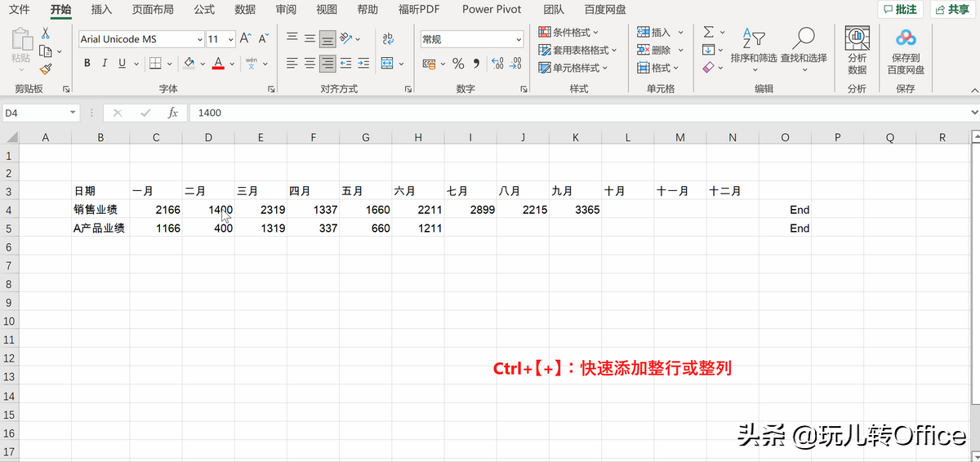Screen dimensions: 980x462
Task: Toggle wrap text ab icon
Action: coord(388,38)
